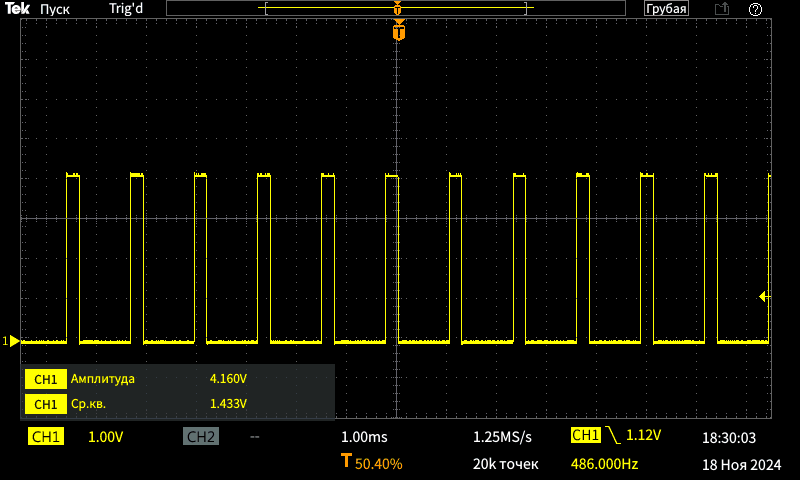The height and width of the screenshot is (480, 800).
Task: Click the 1.25MS/s sample rate readout
Action: point(502,437)
